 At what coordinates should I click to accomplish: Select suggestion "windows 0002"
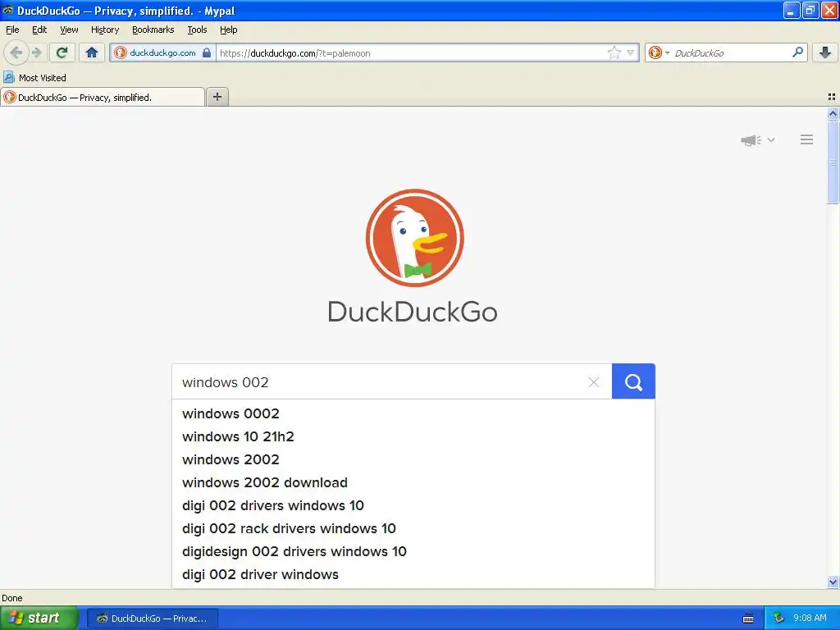[413, 413]
